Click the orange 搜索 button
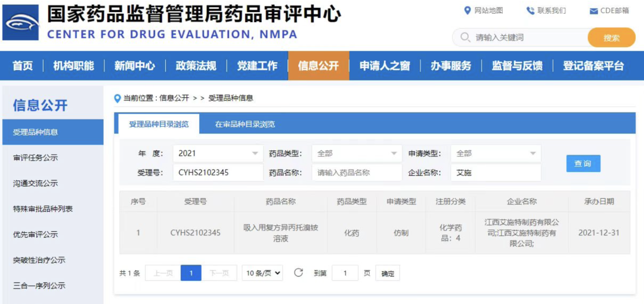Screen dimensions: 644x304 (611, 38)
